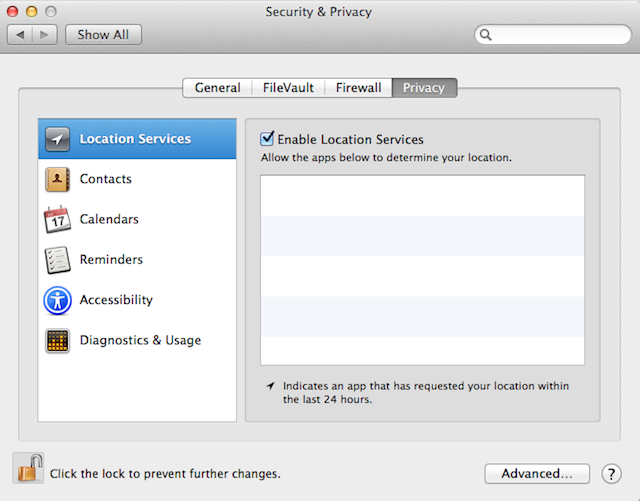640x501 pixels.
Task: Click the Calendars icon showing 17
Action: (57, 219)
